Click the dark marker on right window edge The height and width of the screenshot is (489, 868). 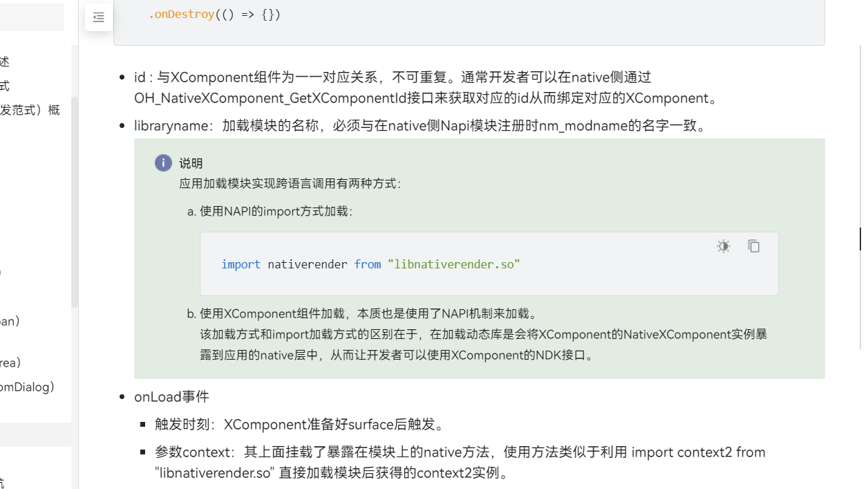860,239
